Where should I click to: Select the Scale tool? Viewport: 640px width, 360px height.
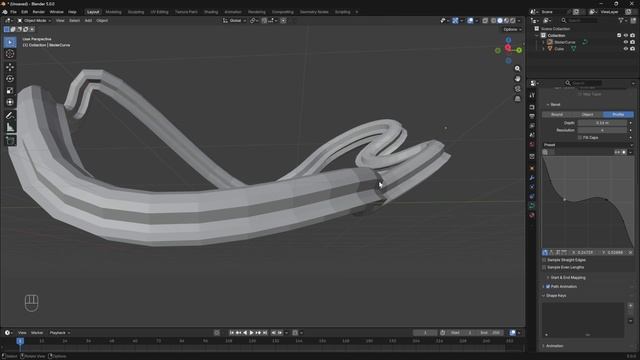coord(10,90)
